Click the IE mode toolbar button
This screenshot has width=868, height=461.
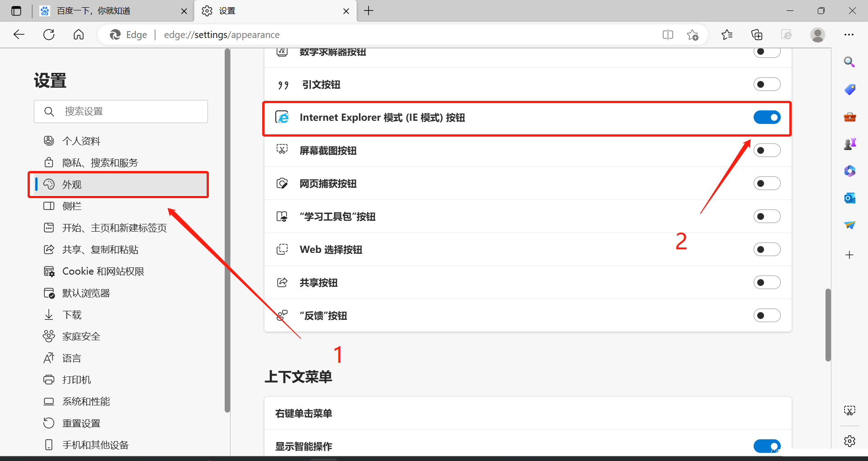click(787, 35)
